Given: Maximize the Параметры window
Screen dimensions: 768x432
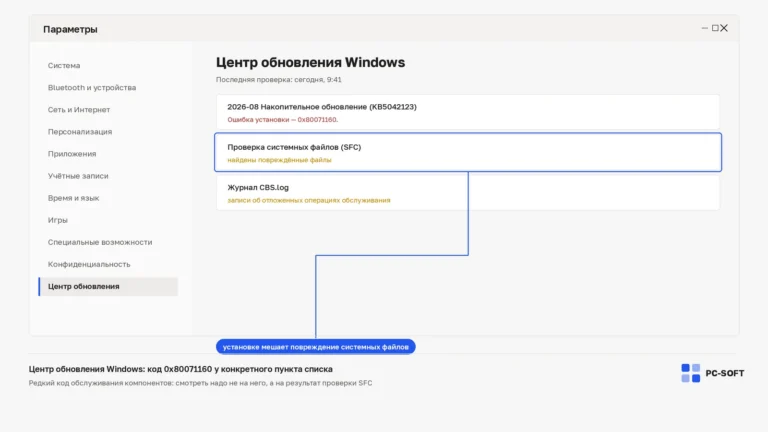Looking at the screenshot, I should click(x=715, y=28).
